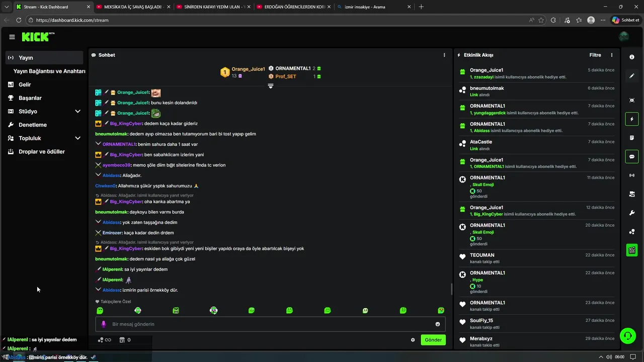Open the browser tab list dropdown
The image size is (644, 362).
(x=7, y=7)
